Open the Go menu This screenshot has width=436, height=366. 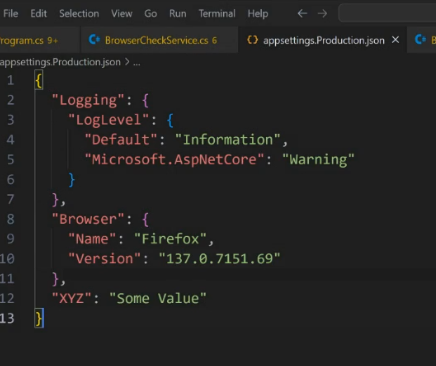click(x=151, y=14)
